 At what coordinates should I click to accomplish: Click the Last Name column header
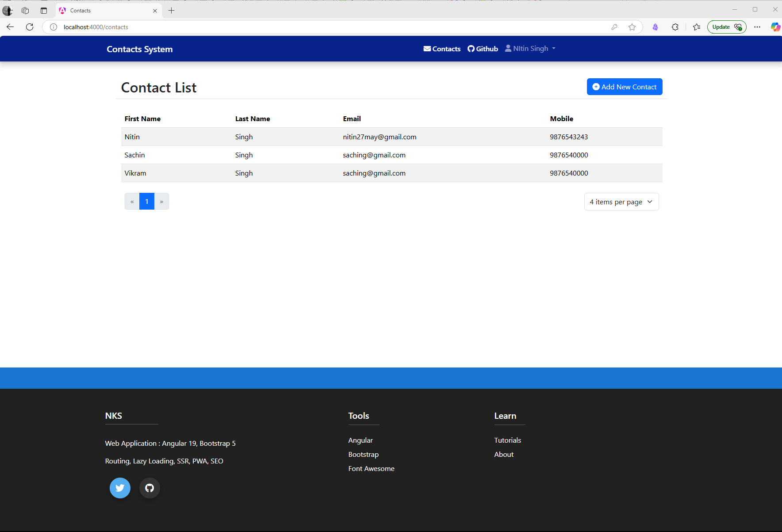tap(253, 119)
